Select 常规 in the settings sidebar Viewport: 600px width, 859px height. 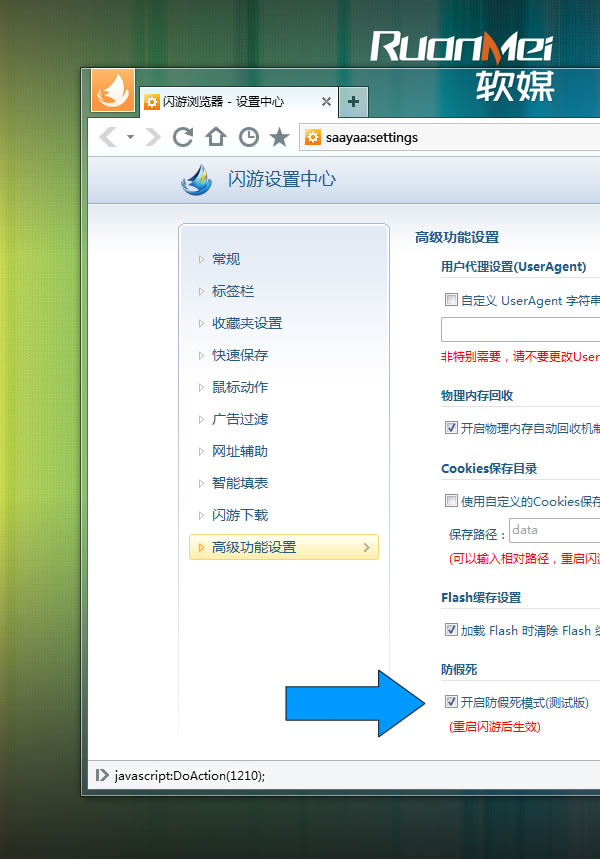[x=226, y=259]
